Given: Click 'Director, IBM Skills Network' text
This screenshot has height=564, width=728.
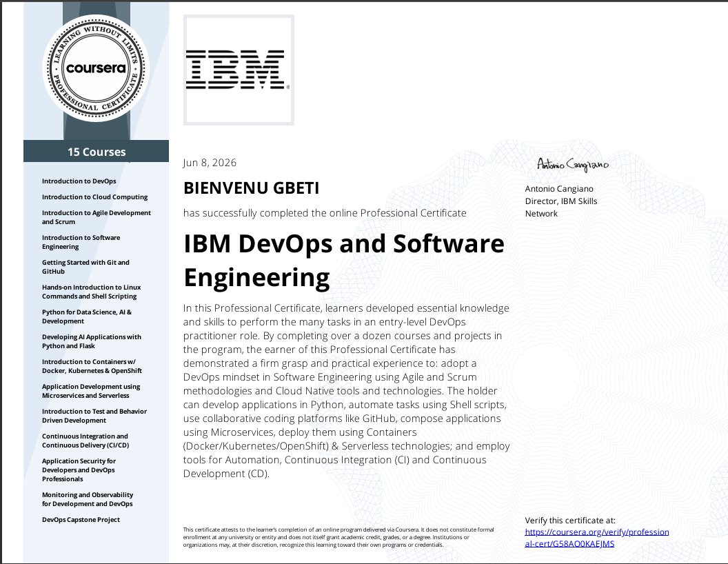Looking at the screenshot, I should (x=561, y=207).
